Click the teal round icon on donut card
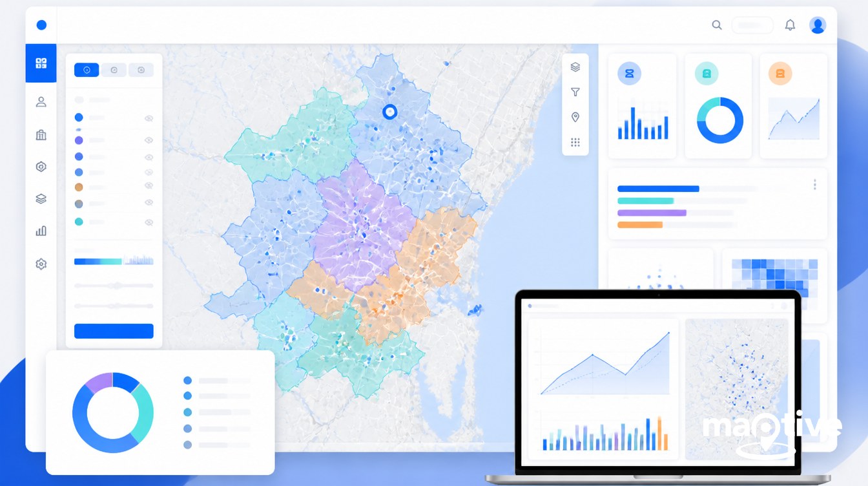This screenshot has height=486, width=868. click(707, 74)
